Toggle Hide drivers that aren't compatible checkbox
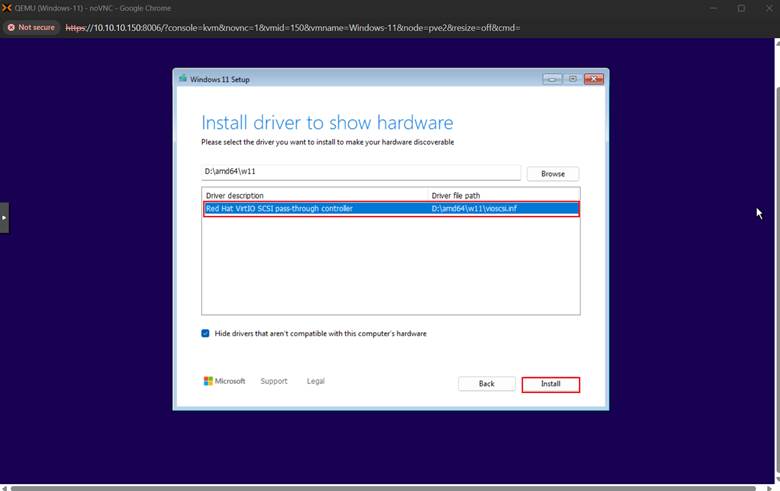780x491 pixels. [x=206, y=333]
